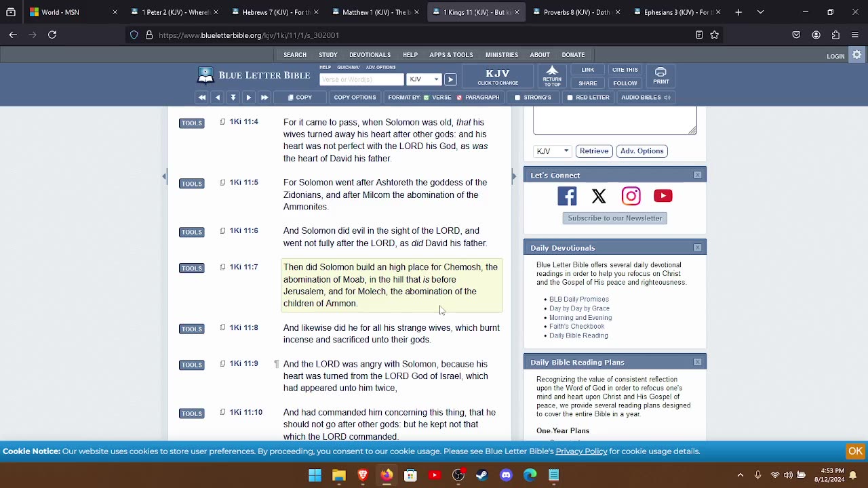This screenshot has width=868, height=488.
Task: Open Discord from the taskbar
Action: point(506,475)
